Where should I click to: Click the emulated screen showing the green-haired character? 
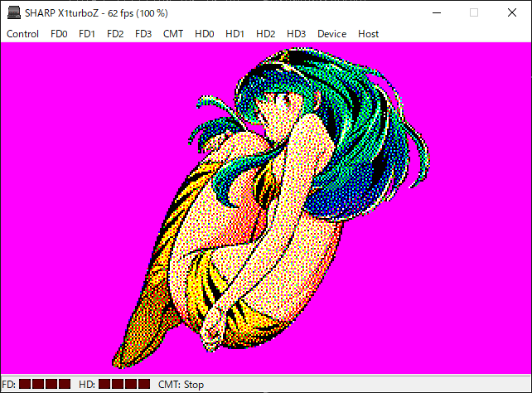[266, 208]
